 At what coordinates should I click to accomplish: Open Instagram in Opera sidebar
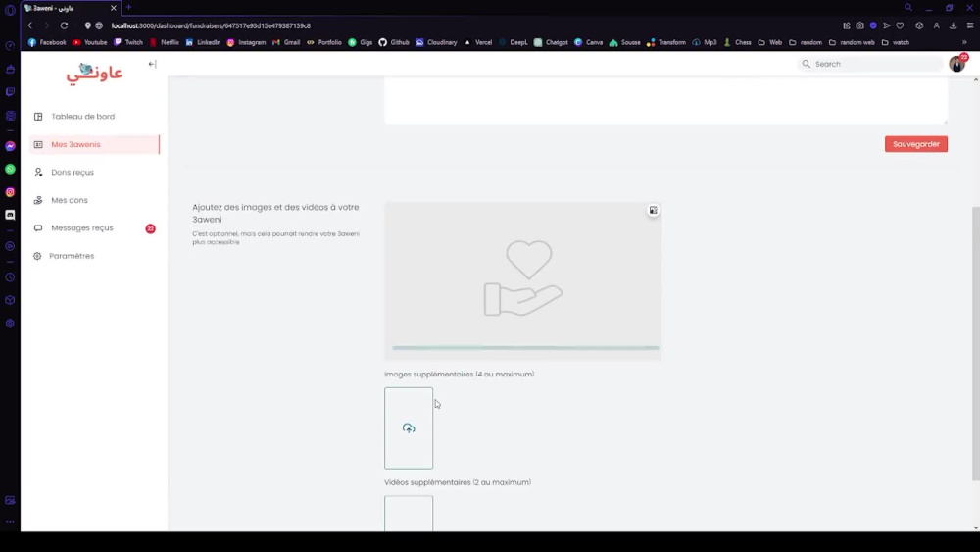[10, 192]
